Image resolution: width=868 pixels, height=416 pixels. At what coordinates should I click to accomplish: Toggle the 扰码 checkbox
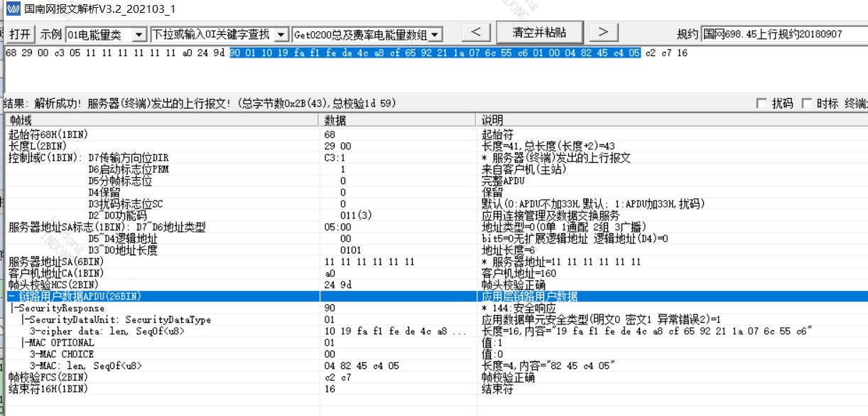pos(762,104)
